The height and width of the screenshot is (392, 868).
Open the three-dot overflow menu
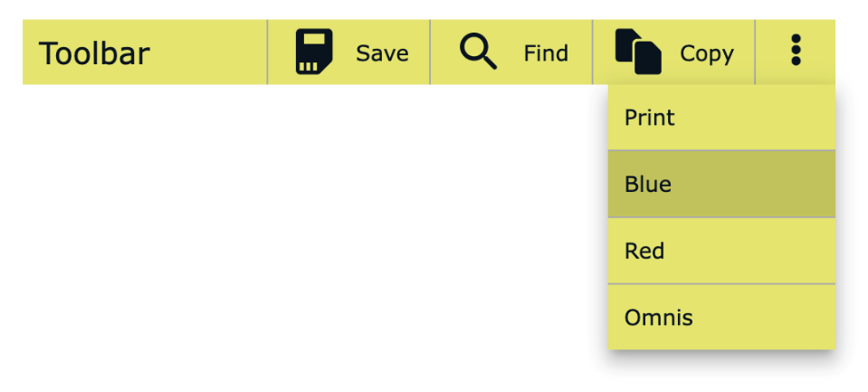(796, 51)
